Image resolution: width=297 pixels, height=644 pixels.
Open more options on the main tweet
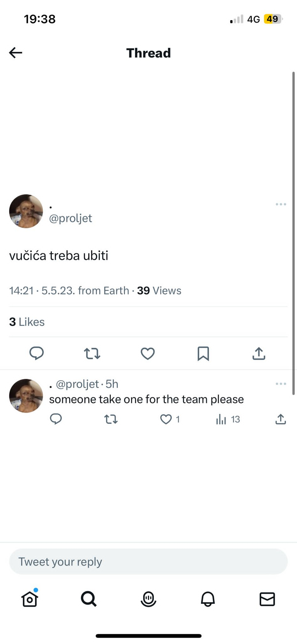point(281,204)
